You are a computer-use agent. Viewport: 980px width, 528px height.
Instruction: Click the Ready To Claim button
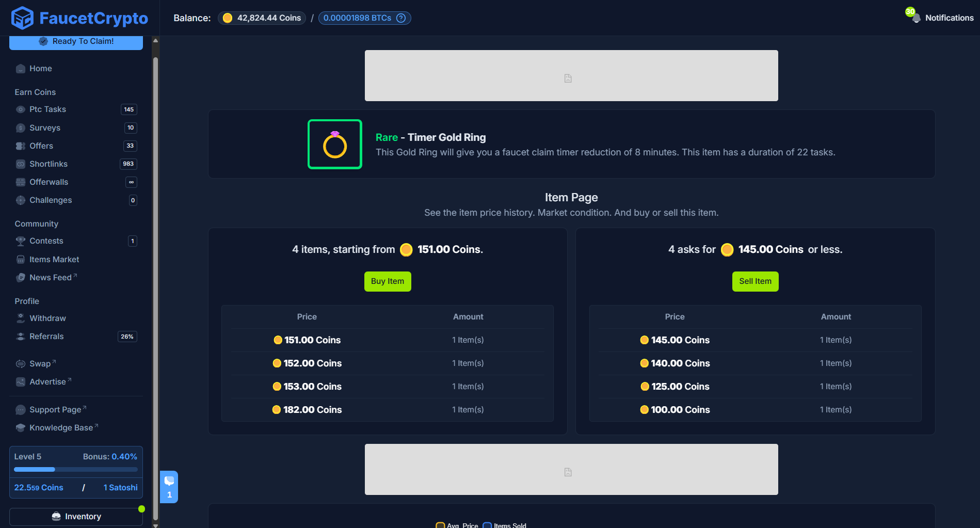coord(76,41)
